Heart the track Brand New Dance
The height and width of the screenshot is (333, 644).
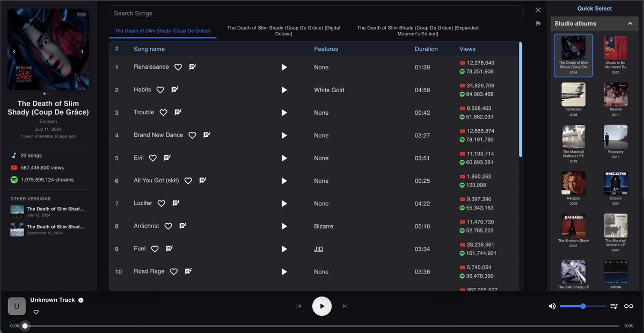click(192, 136)
